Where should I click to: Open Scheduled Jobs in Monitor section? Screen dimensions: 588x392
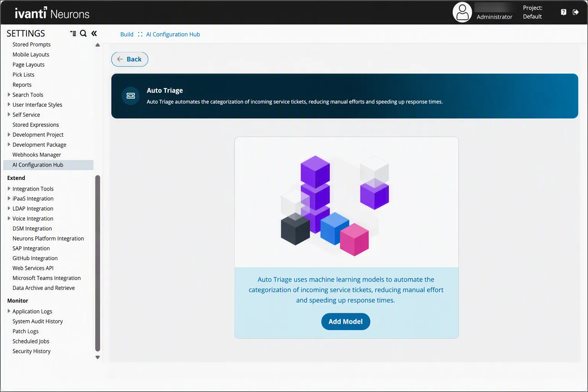click(x=31, y=341)
